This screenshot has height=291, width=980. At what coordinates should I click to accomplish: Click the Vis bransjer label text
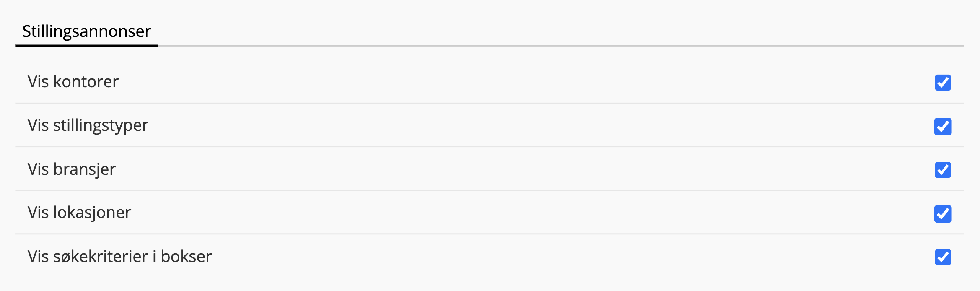point(72,169)
